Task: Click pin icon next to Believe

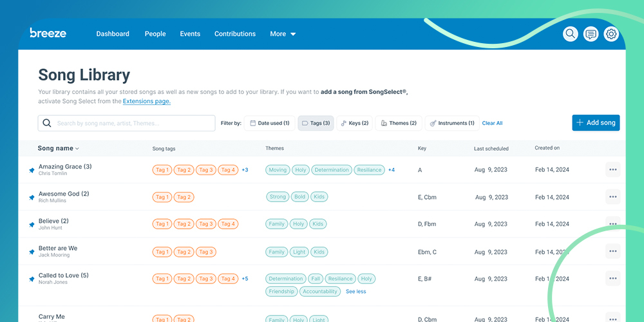Action: click(32, 225)
